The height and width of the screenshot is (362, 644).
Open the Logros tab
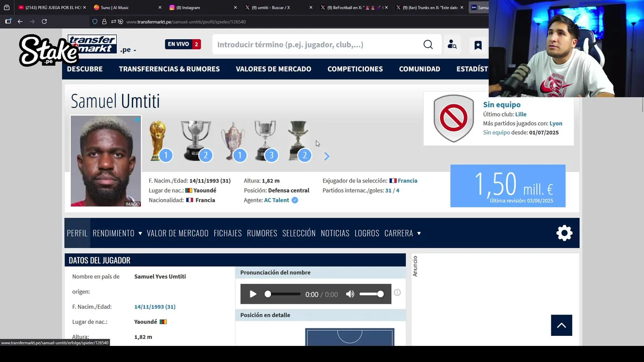367,233
